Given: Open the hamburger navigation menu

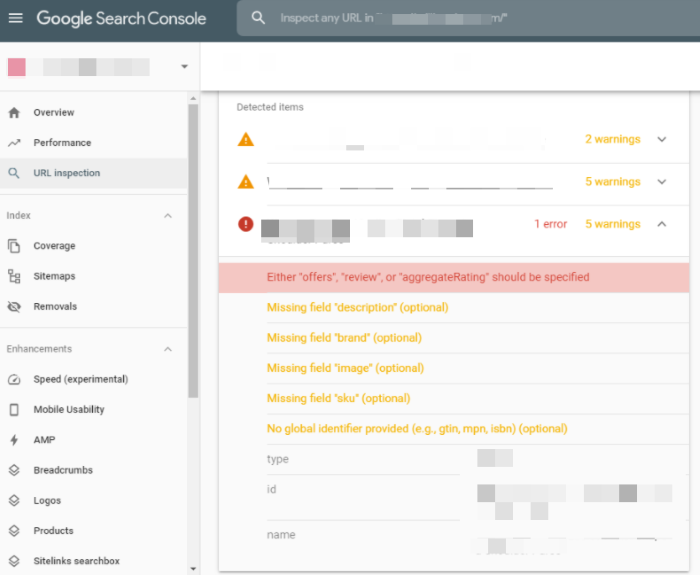Looking at the screenshot, I should pos(16,18).
